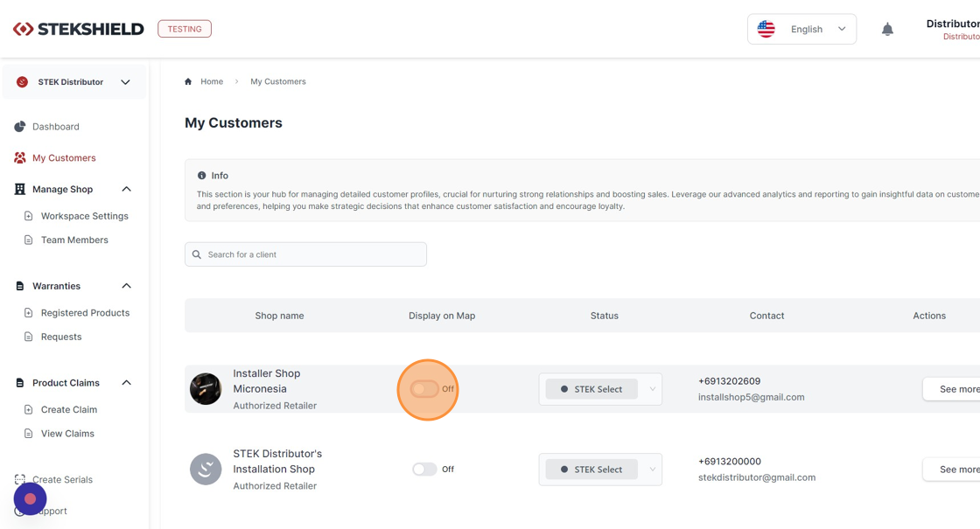The height and width of the screenshot is (529, 980).
Task: Open Team Members menu item
Action: pos(74,240)
